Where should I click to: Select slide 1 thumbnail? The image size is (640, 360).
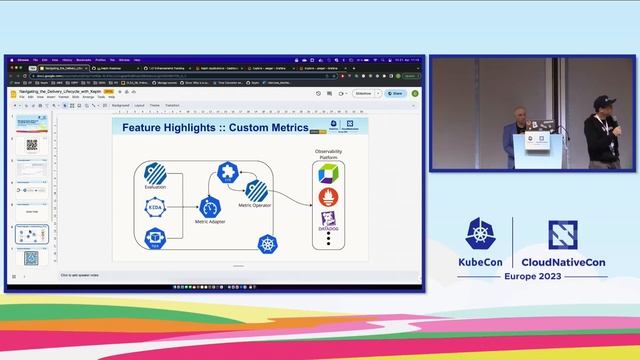click(32, 124)
